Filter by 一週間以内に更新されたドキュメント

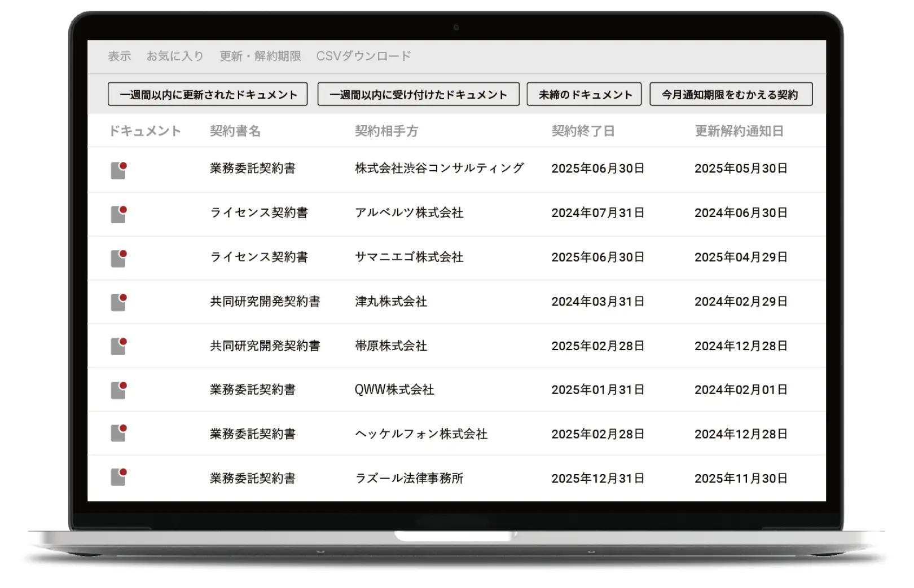point(208,94)
